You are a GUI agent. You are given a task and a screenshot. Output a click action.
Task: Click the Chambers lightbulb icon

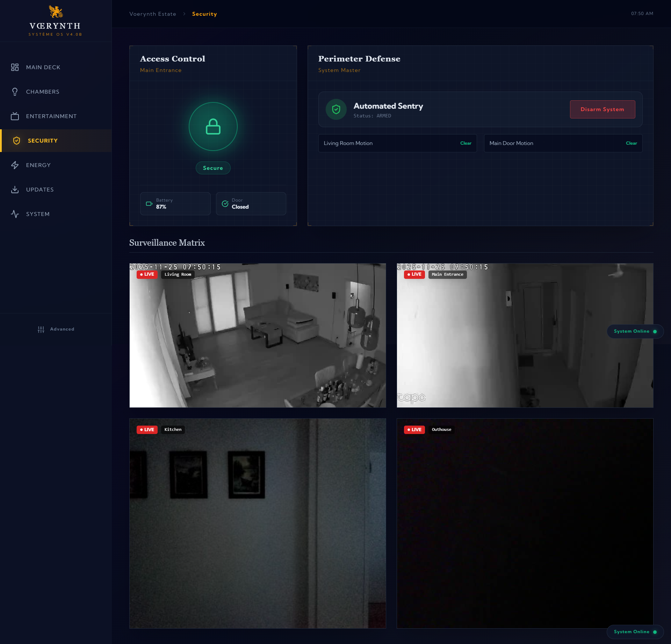click(15, 92)
